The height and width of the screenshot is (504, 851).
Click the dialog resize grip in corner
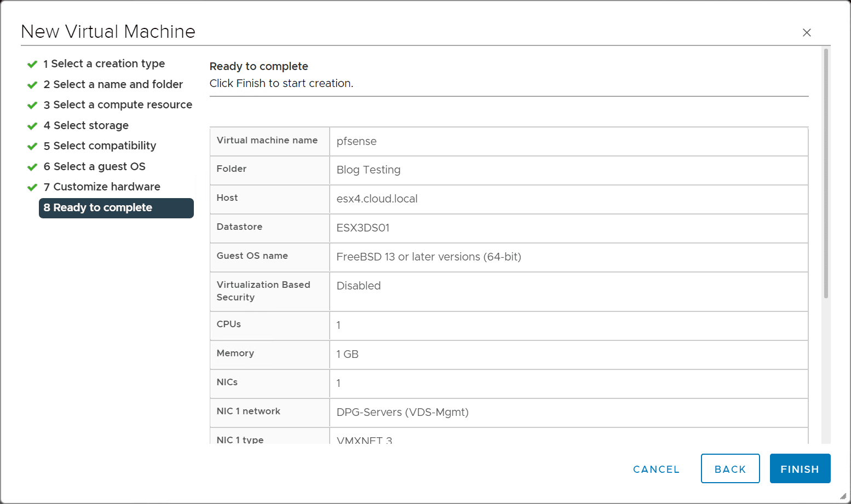(x=843, y=496)
